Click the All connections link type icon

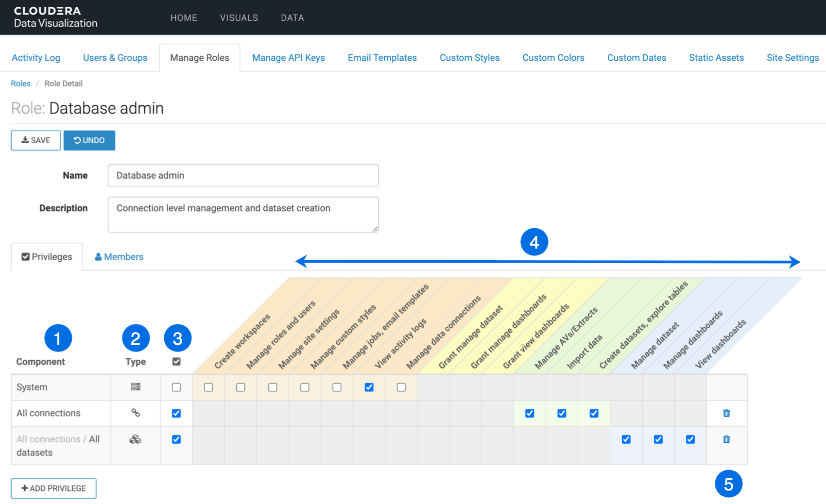[x=136, y=413]
